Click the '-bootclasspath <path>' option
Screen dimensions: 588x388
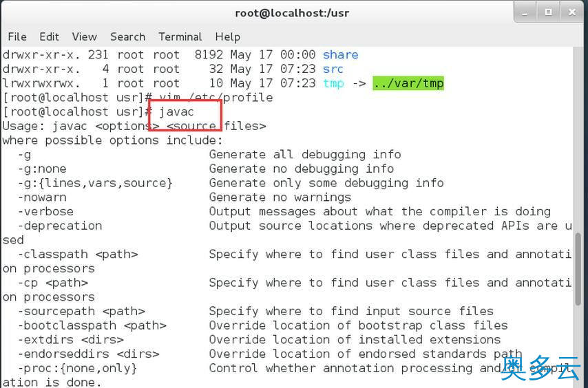(92, 325)
